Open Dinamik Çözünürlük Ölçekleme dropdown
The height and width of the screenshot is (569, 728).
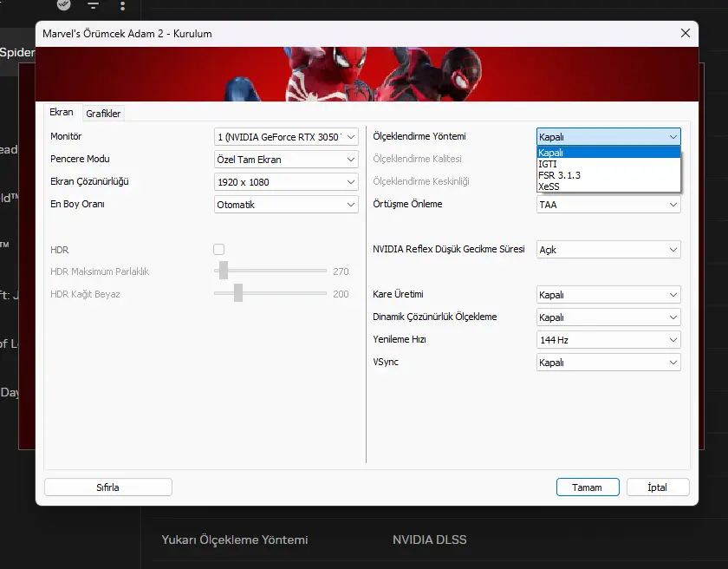click(x=608, y=317)
